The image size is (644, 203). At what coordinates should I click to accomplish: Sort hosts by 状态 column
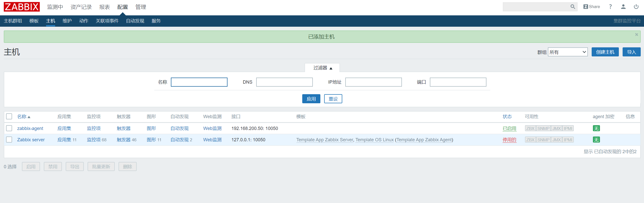coord(507,117)
